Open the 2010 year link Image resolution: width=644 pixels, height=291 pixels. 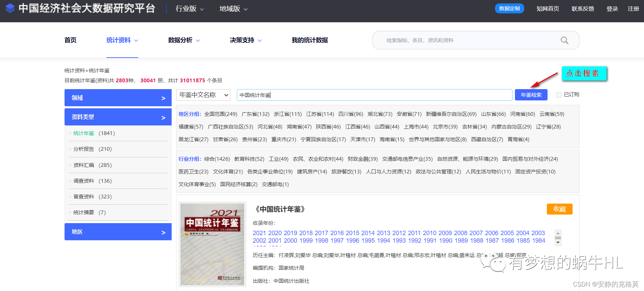point(429,233)
